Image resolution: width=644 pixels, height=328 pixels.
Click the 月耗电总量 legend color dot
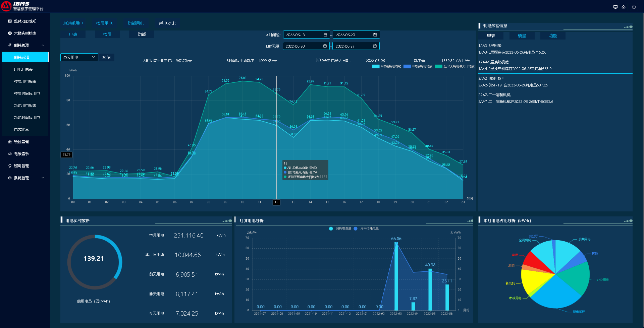(x=331, y=228)
